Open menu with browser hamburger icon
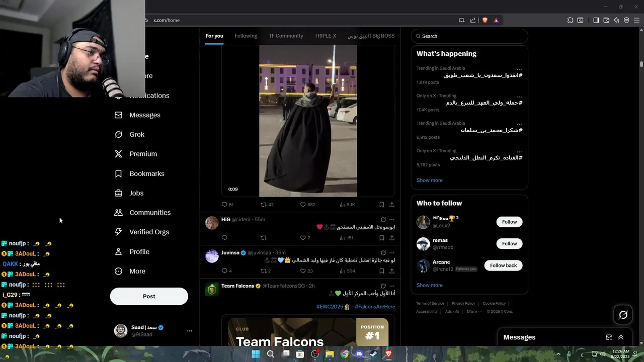This screenshot has height=362, width=644. click(x=636, y=20)
